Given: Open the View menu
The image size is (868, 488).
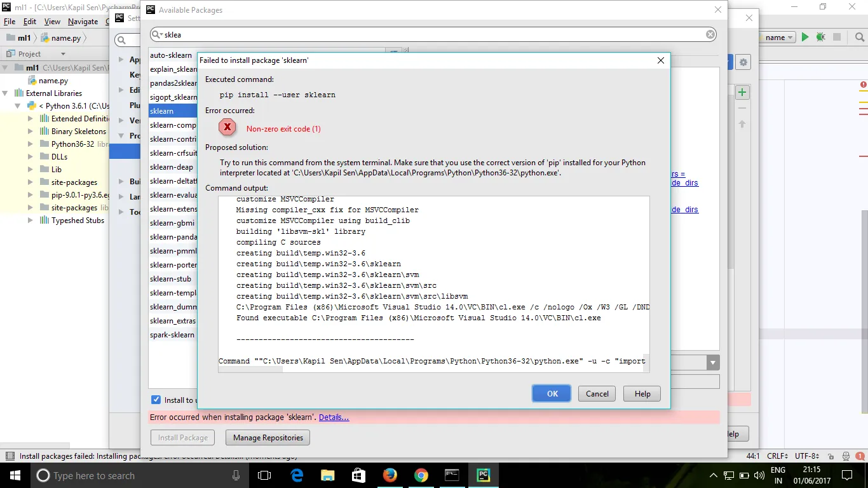Looking at the screenshot, I should pos(52,22).
